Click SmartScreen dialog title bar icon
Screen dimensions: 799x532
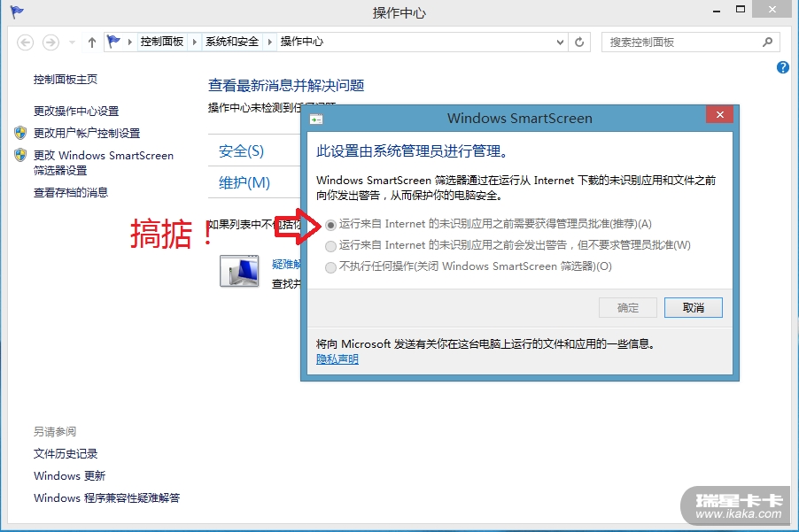click(x=316, y=120)
